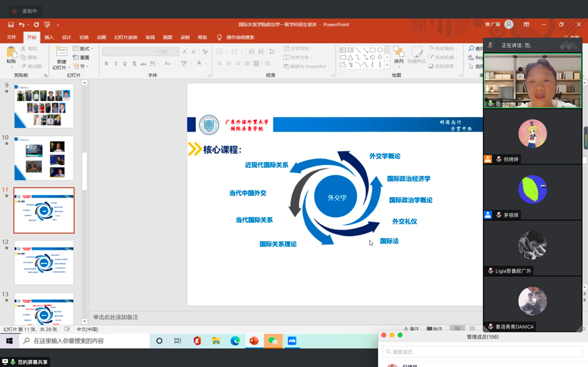Toggle the Notes (备注) pane in status bar

coord(411,329)
